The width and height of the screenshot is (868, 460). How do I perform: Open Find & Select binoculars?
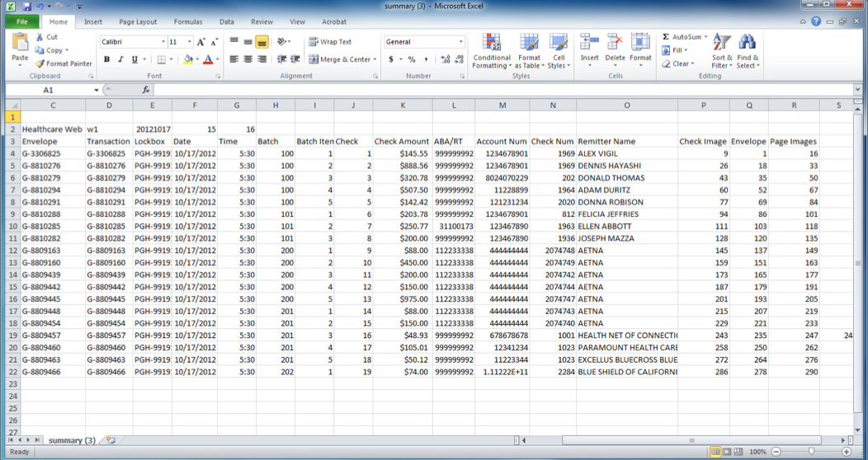(748, 51)
